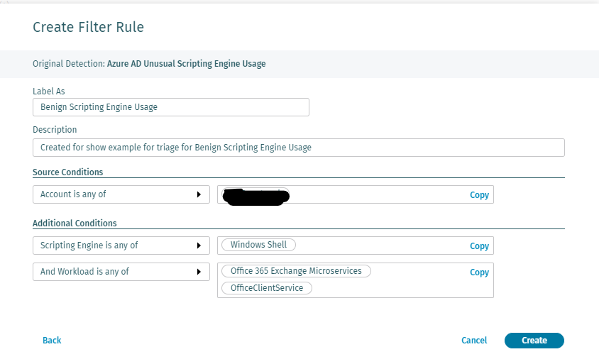The height and width of the screenshot is (364, 599).
Task: Click the 'Source Conditions' section heading
Action: 67,172
